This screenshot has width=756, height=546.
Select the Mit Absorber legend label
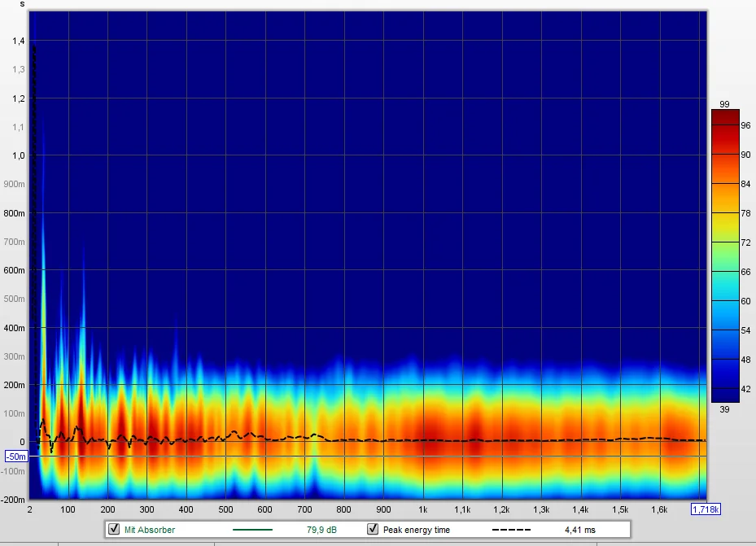click(150, 530)
